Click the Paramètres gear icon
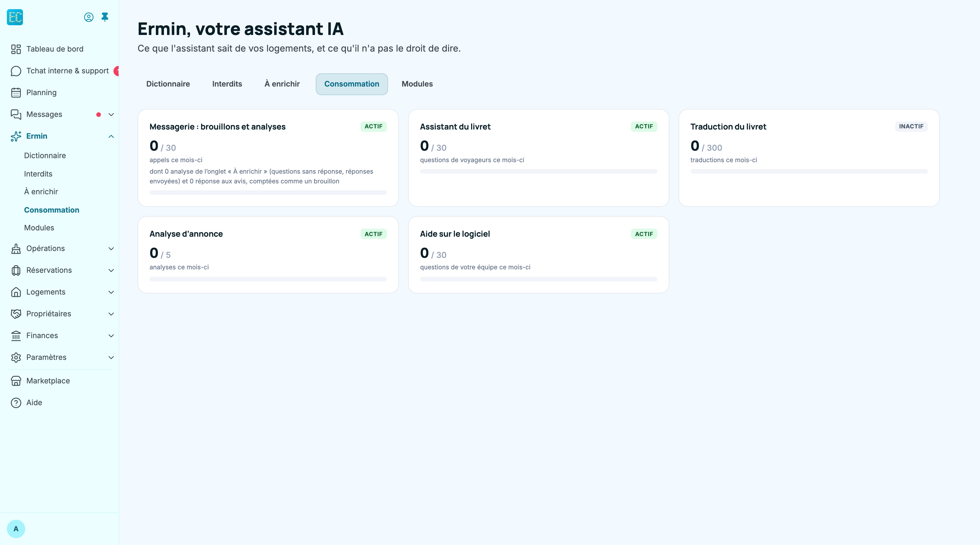This screenshot has width=980, height=545. coord(16,358)
